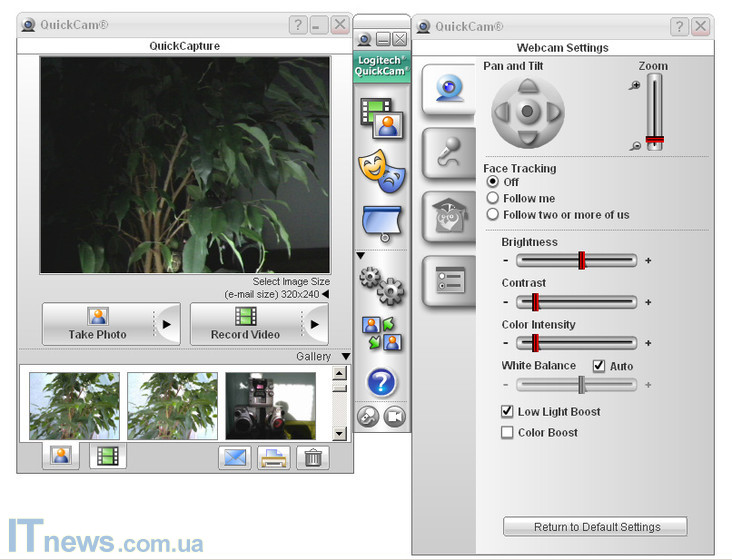Screen dimensions: 732x560
Task: Select Follow two or more of us
Action: [492, 215]
